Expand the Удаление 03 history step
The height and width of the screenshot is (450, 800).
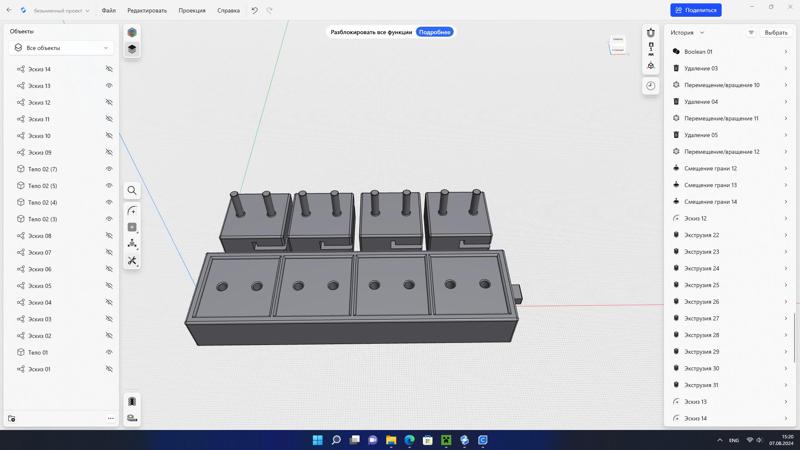[786, 68]
